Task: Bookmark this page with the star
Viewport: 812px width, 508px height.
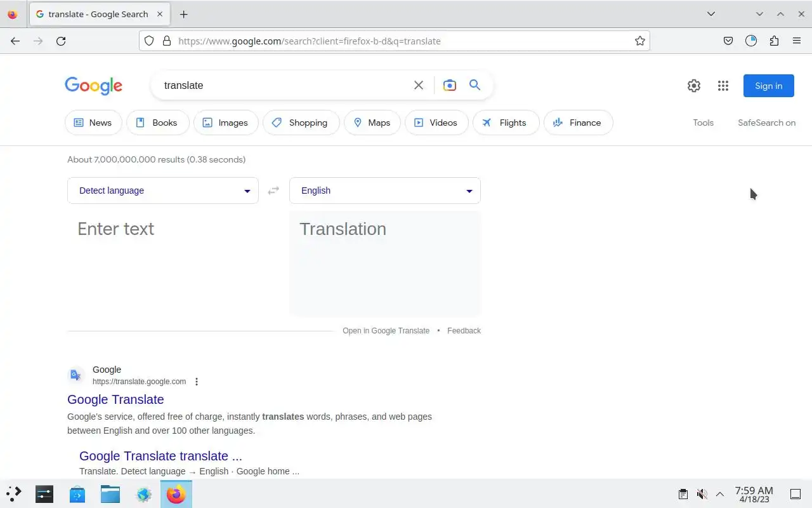Action: click(x=640, y=41)
